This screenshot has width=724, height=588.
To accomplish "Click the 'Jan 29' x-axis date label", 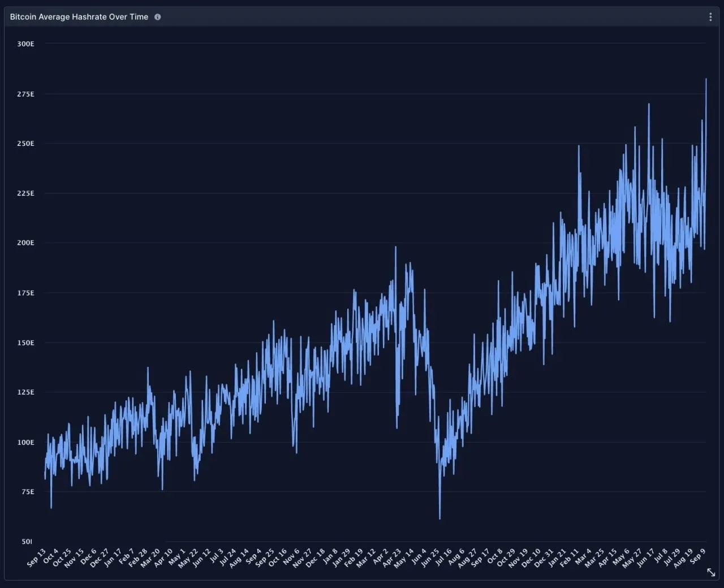I will pyautogui.click(x=341, y=557).
